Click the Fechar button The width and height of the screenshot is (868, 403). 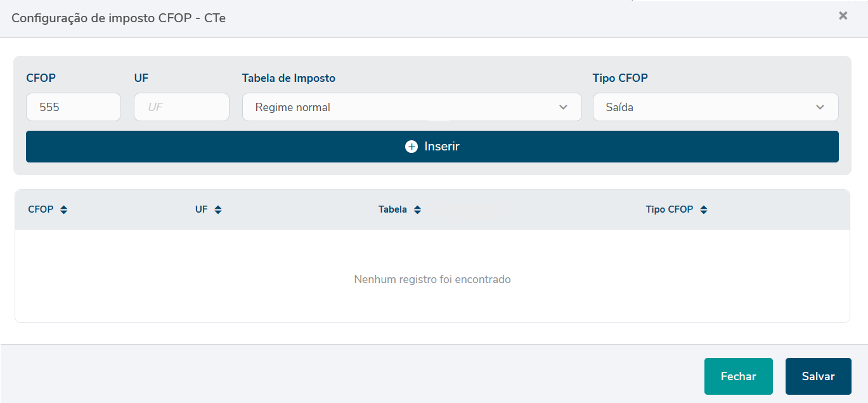pos(738,376)
